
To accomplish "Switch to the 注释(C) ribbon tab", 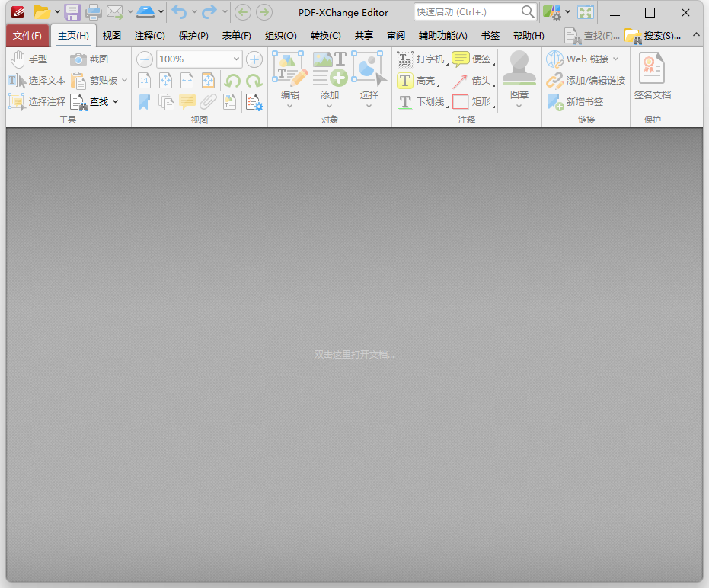I will tap(149, 35).
